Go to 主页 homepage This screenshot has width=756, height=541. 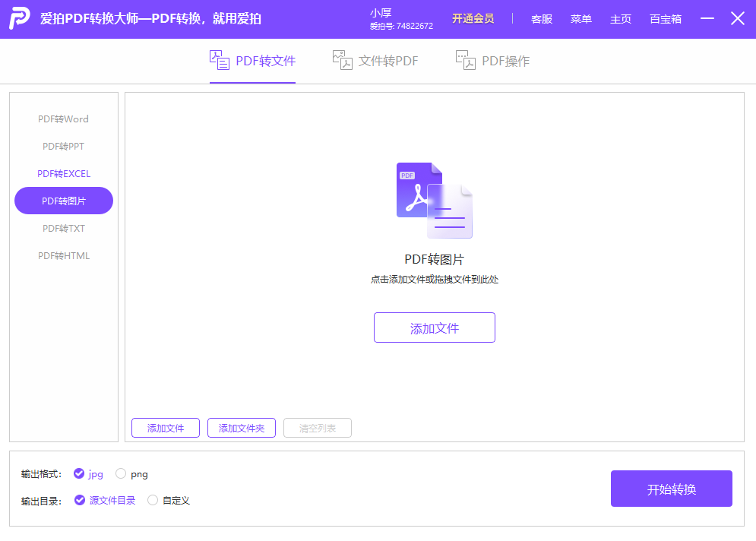tap(621, 19)
